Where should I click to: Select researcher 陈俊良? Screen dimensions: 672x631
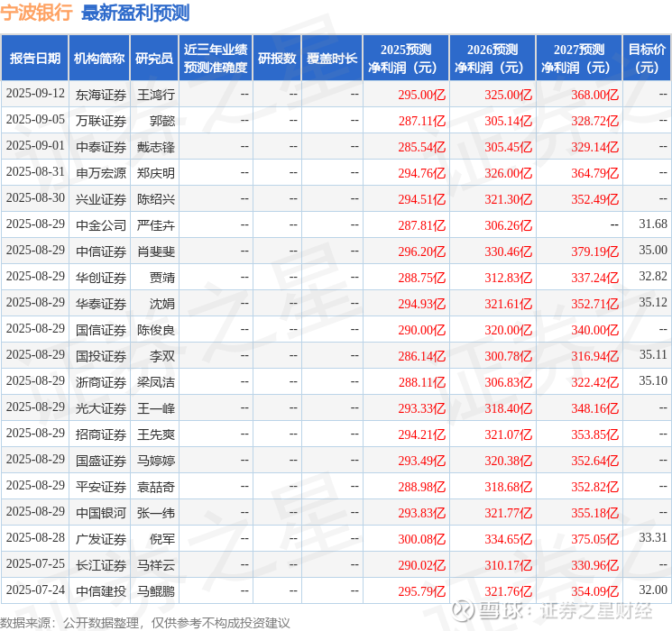(x=155, y=330)
